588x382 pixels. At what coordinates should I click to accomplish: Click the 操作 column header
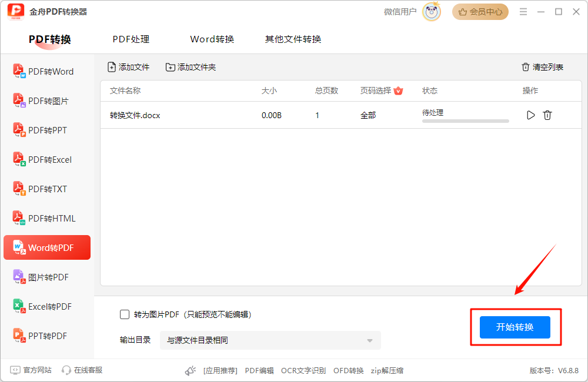(x=530, y=91)
